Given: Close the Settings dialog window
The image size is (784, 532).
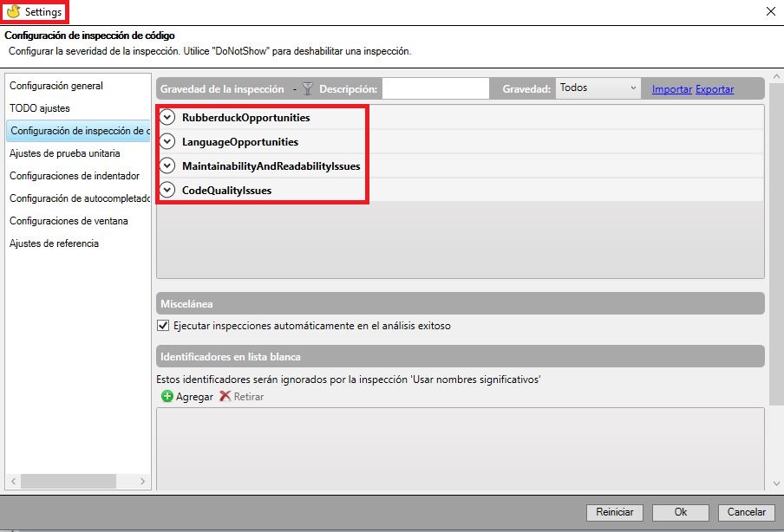Looking at the screenshot, I should coord(770,11).
